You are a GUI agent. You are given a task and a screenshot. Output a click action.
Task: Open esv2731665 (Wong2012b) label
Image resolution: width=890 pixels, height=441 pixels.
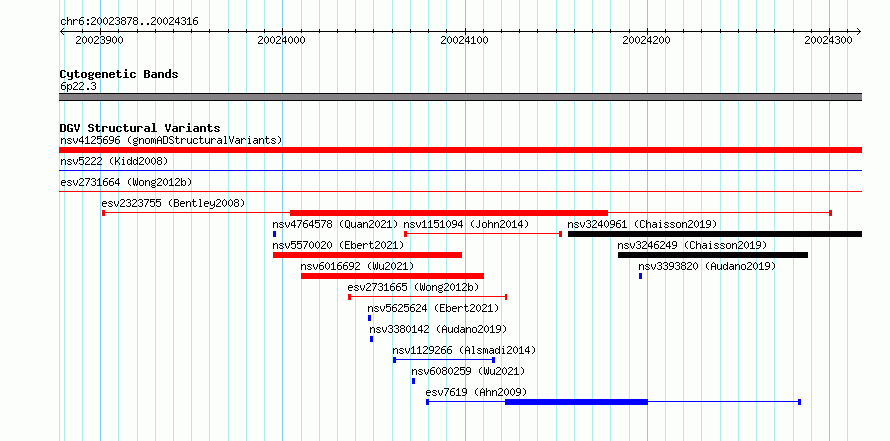(x=413, y=287)
